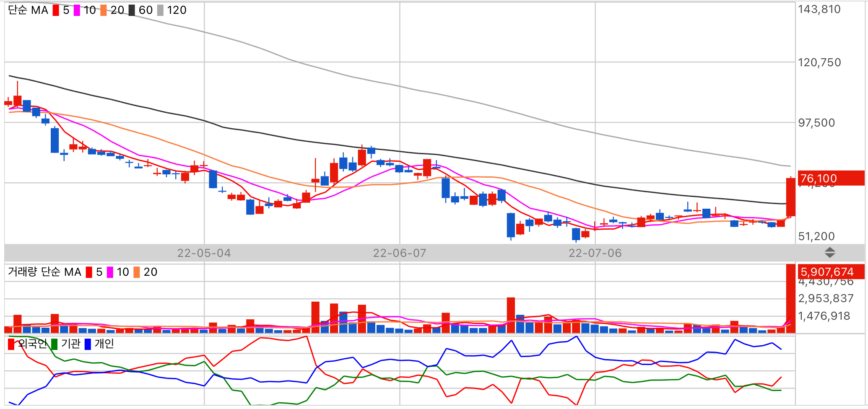Click the magenta MA 10 legend swatch
The height and width of the screenshot is (409, 868).
(77, 10)
